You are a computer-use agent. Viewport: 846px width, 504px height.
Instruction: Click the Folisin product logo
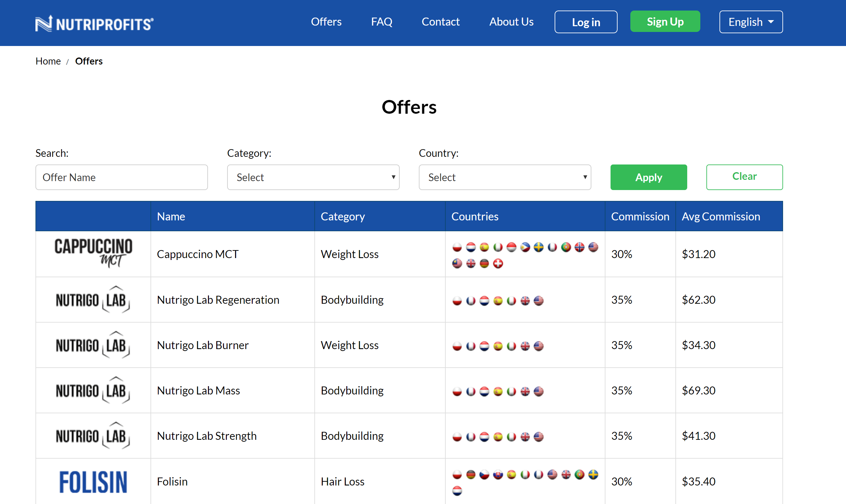tap(93, 482)
